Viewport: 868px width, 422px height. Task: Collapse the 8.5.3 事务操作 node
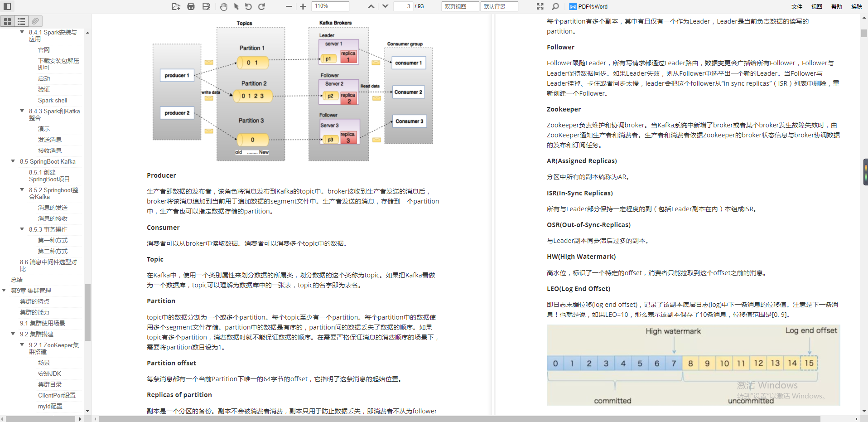tap(22, 229)
